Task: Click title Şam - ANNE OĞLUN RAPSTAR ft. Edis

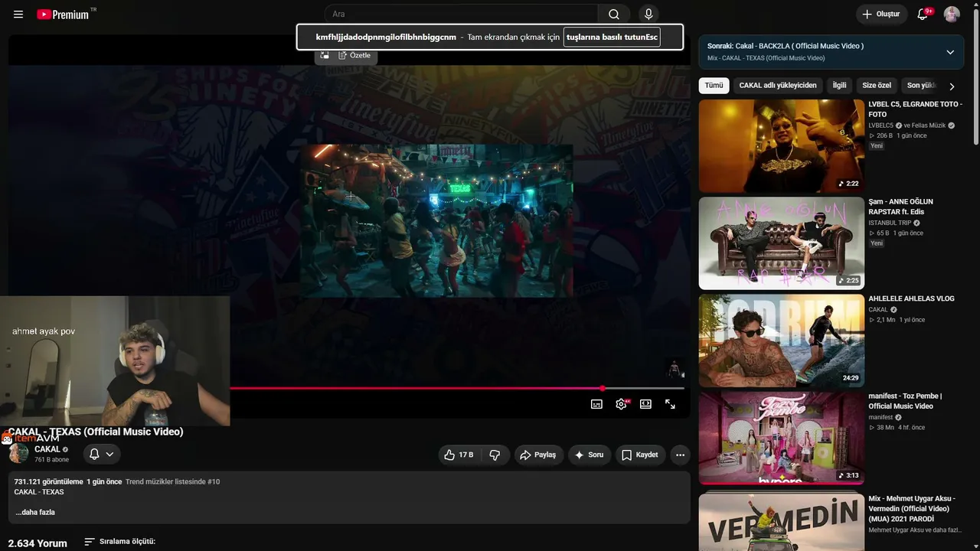Action: tap(900, 207)
